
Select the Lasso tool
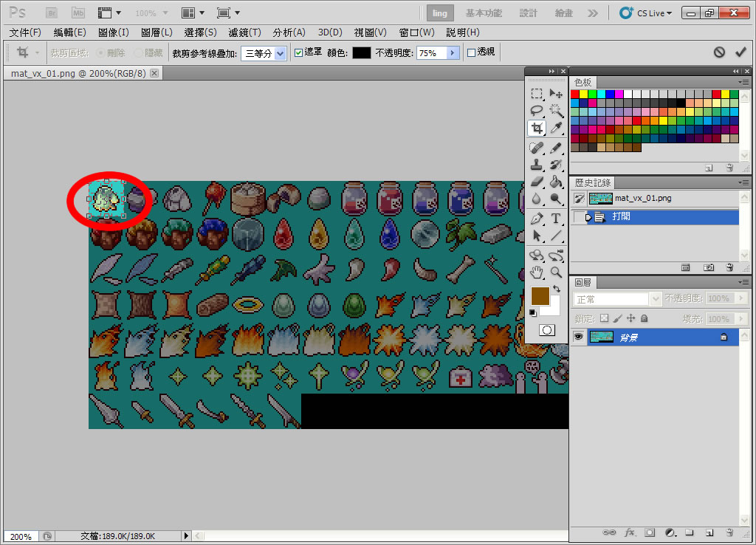pyautogui.click(x=537, y=111)
